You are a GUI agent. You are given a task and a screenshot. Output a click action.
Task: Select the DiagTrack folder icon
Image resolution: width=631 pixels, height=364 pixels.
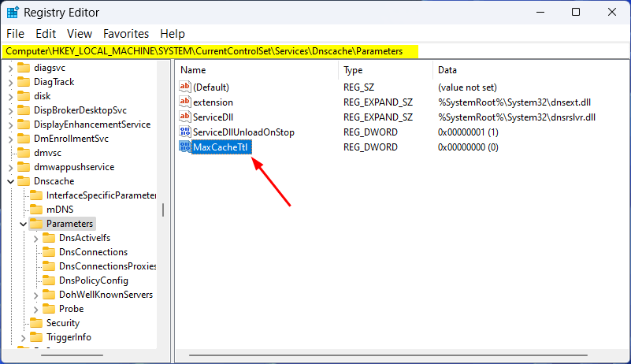coord(24,82)
